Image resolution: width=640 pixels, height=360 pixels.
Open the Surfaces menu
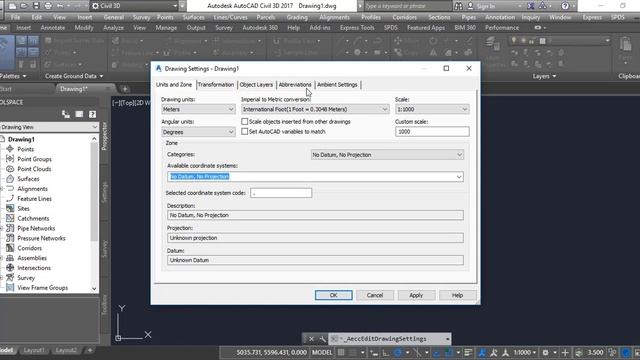click(193, 17)
